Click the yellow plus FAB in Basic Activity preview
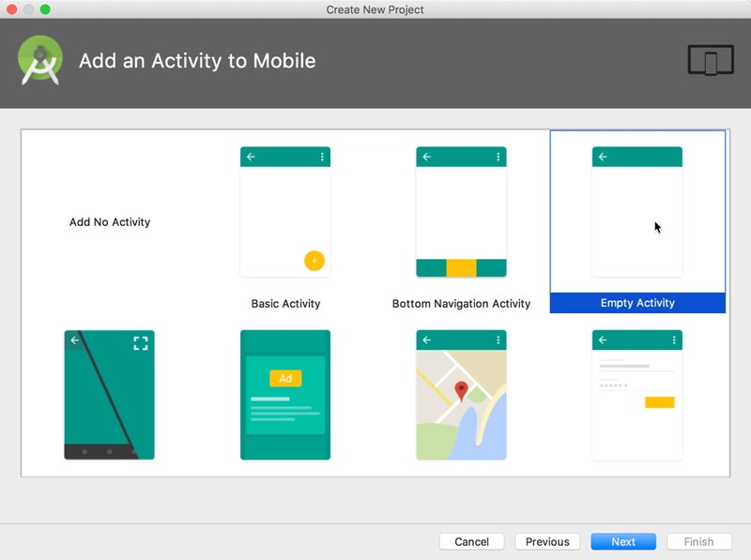Screen dimensions: 751x560 pyautogui.click(x=314, y=261)
